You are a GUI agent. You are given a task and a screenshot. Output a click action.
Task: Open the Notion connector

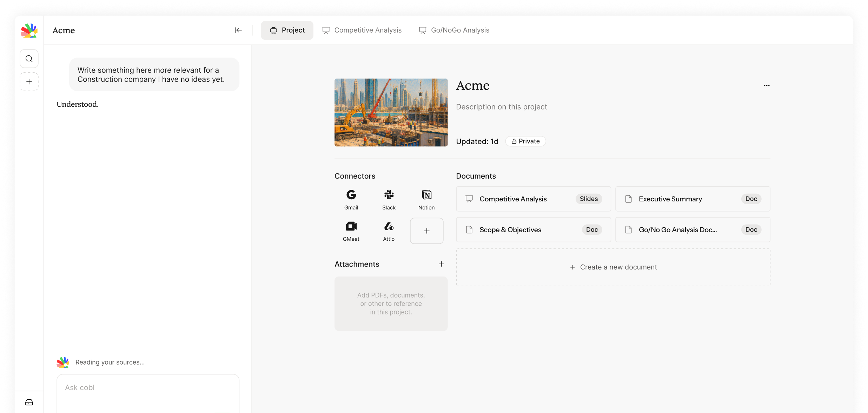(x=426, y=200)
